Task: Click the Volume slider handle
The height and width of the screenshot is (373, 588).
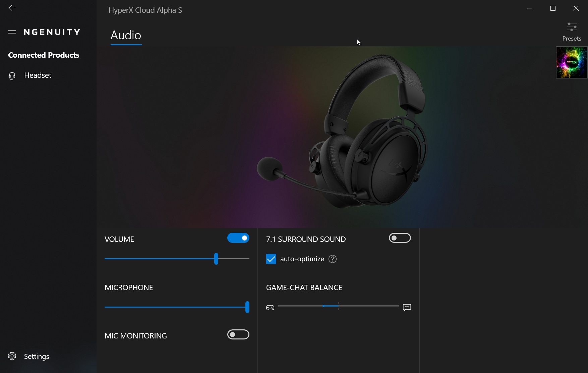Action: 216,259
